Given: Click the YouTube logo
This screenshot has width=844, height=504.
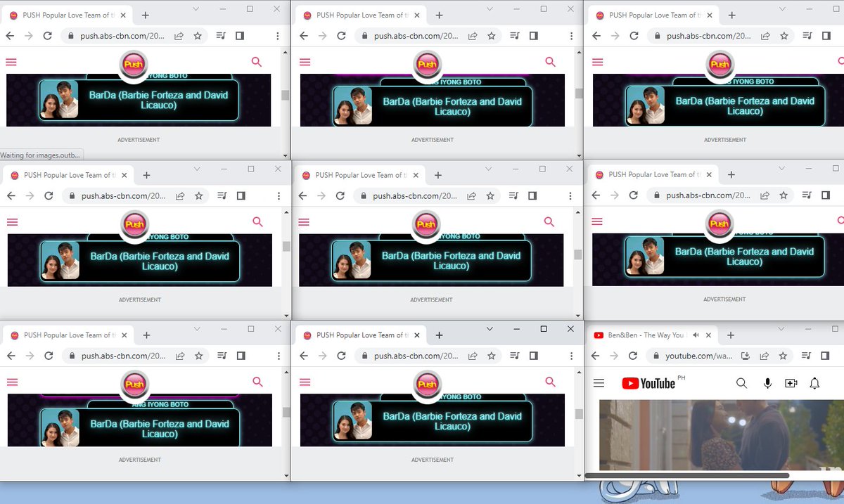Looking at the screenshot, I should click(x=648, y=383).
